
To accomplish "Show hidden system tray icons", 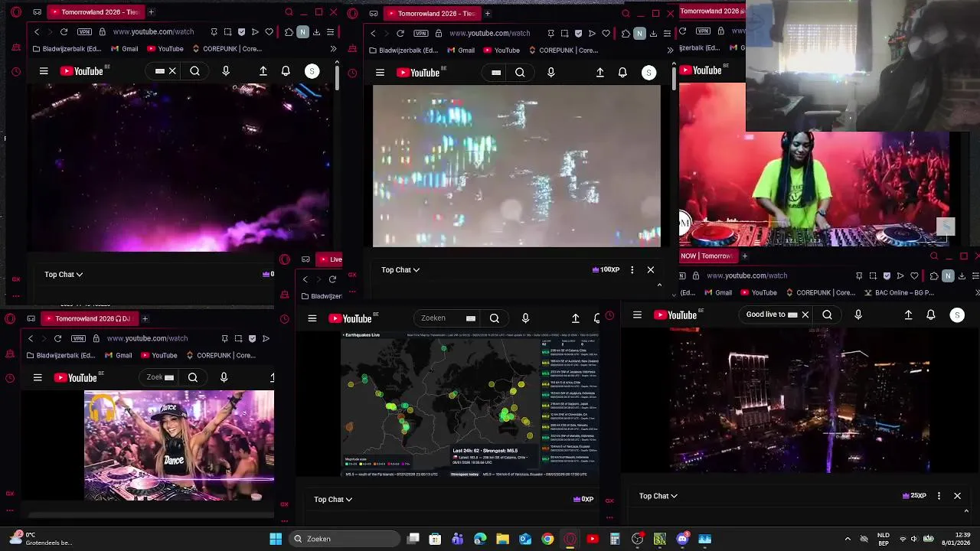I will (x=848, y=539).
